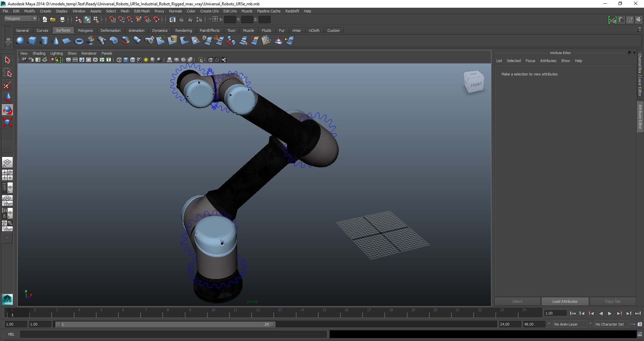Image resolution: width=644 pixels, height=341 pixels.
Task: Toggle use all lights yellow sphere
Action: [x=146, y=60]
